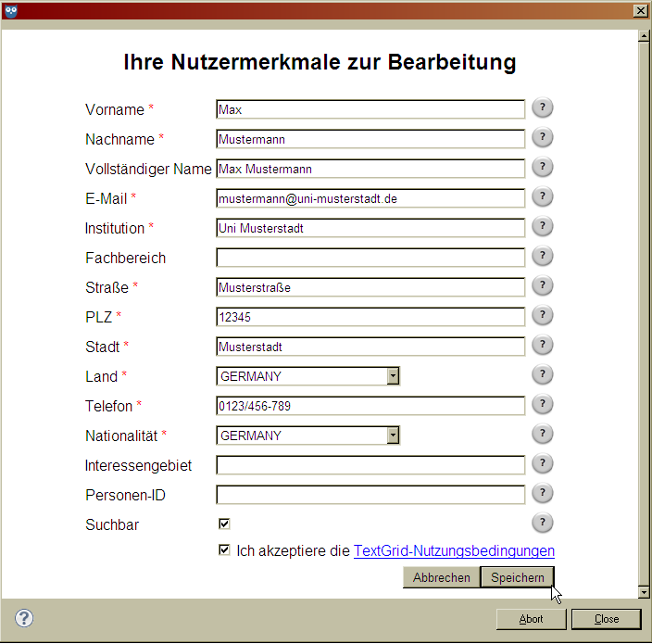Uncheck the Suchbar checkbox
The width and height of the screenshot is (652, 644).
(x=224, y=524)
